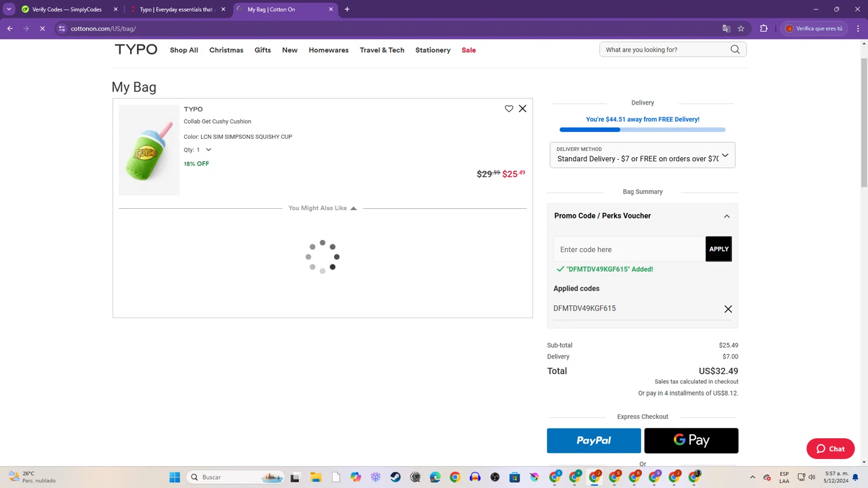Screen dimensions: 868x488
Task: Open Homewares menu
Action: pos(329,50)
